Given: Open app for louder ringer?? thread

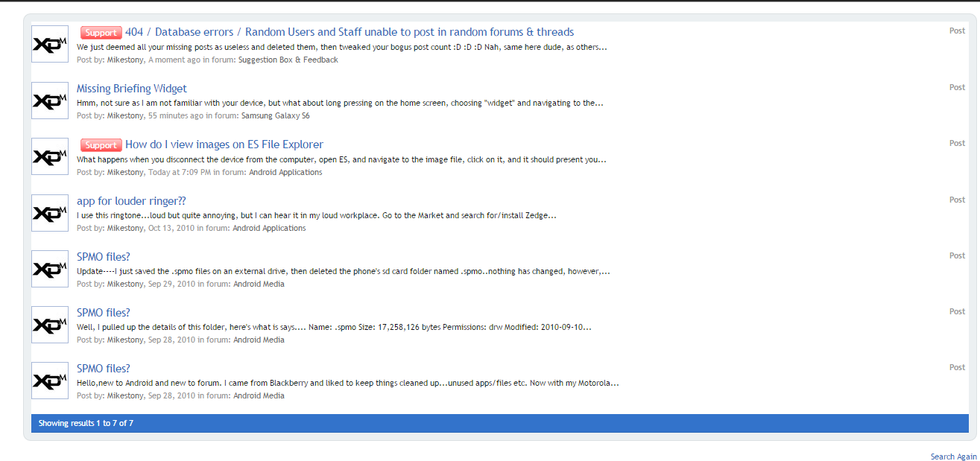Looking at the screenshot, I should pos(131,200).
